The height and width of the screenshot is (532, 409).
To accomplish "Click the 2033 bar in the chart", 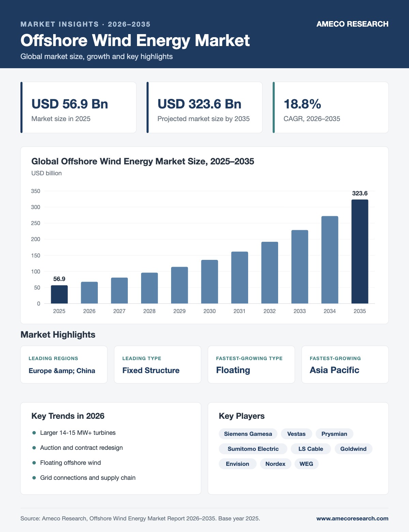I will coord(300,267).
